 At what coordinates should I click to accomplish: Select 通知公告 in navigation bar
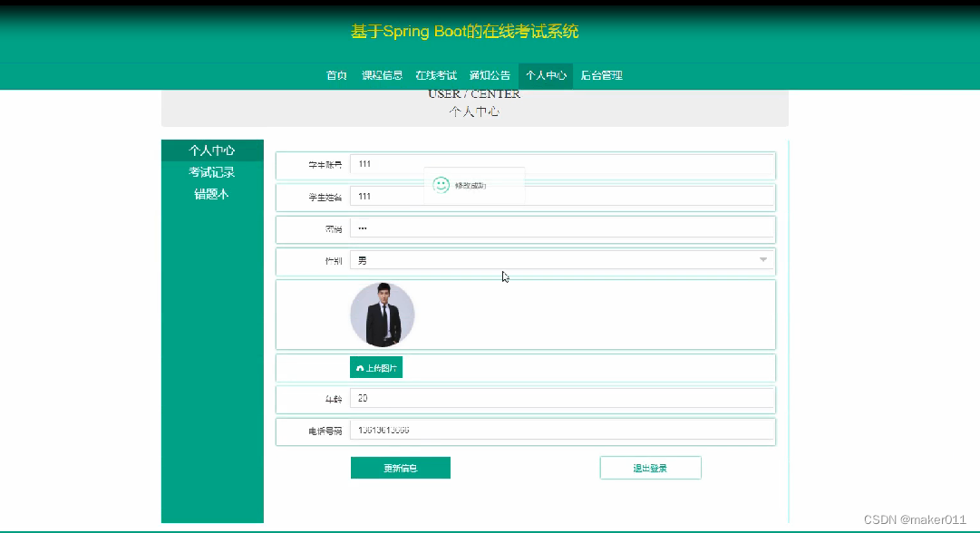pyautogui.click(x=490, y=75)
